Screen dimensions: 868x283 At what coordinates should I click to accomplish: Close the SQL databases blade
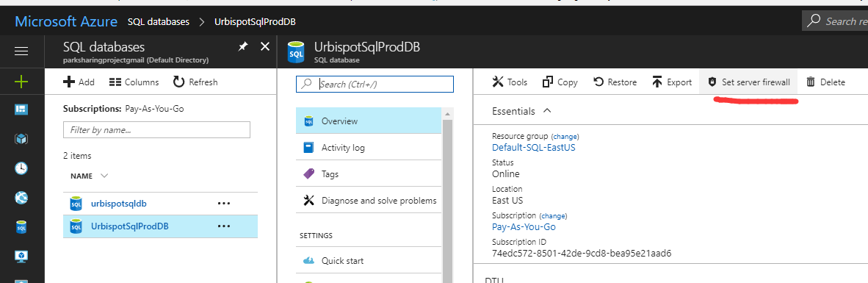tap(265, 46)
